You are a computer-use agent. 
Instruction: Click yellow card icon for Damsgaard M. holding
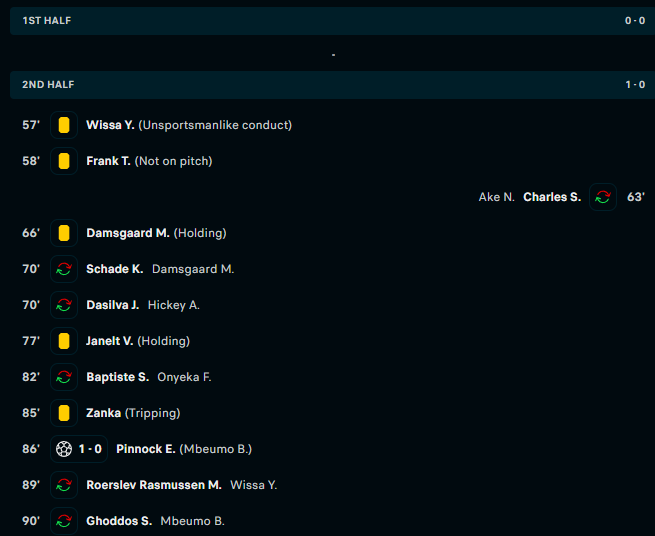coord(64,233)
